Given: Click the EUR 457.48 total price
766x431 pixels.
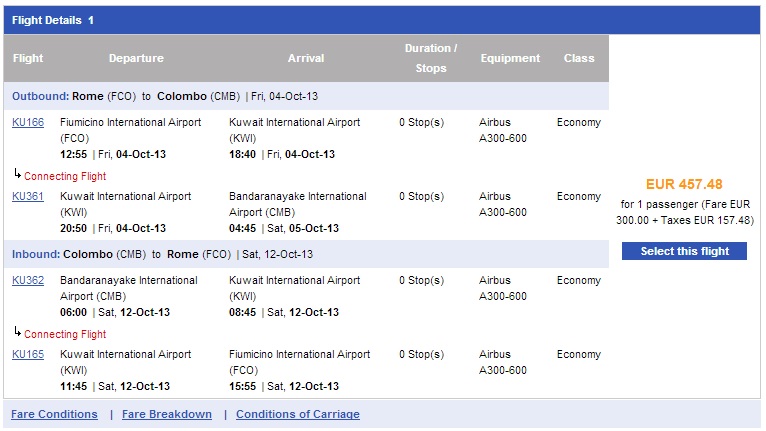Looking at the screenshot, I should coord(684,184).
